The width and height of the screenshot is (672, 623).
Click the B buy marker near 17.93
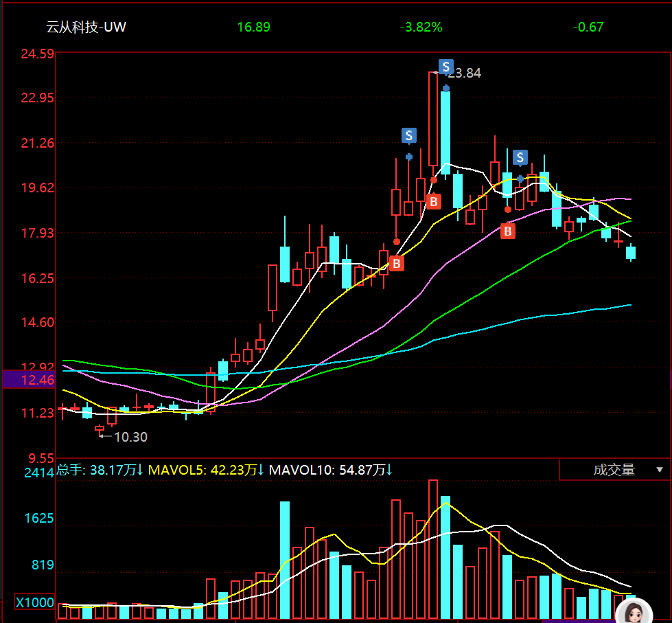point(508,231)
